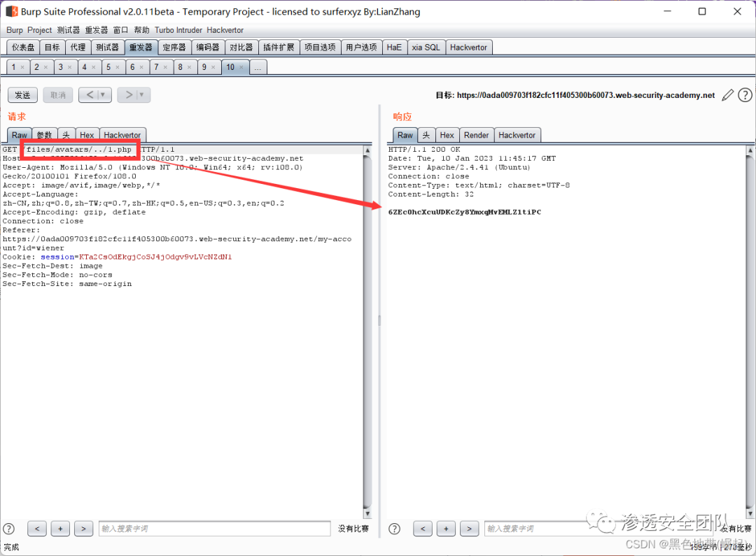Click the request panel help icon
Viewport: 756px width, 556px height.
tap(8, 529)
